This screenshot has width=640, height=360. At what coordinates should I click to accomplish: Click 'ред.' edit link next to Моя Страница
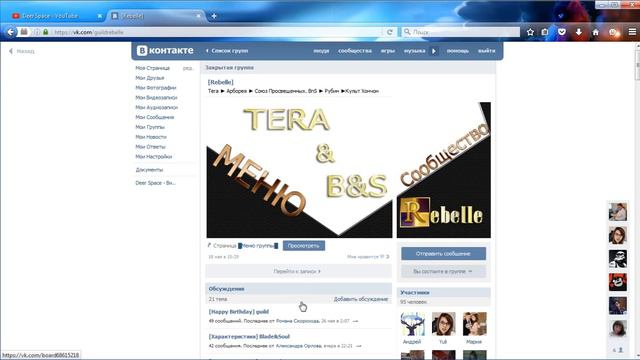(187, 68)
